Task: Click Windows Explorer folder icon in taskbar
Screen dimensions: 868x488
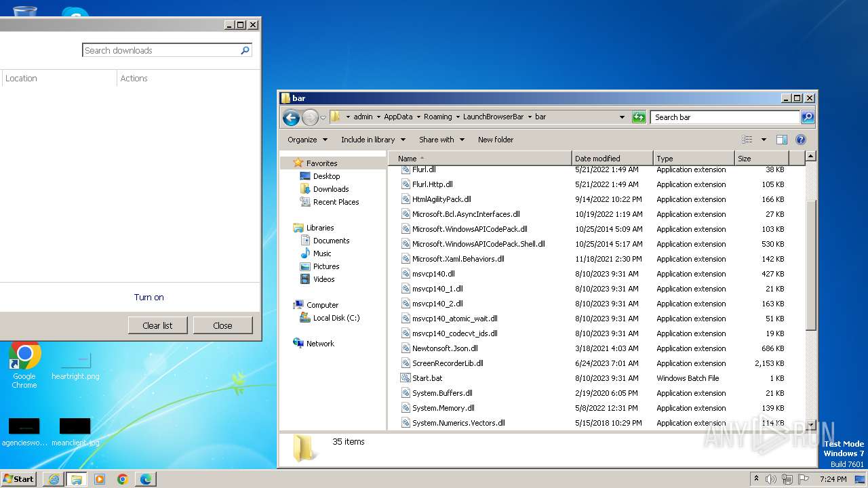Action: coord(77,479)
